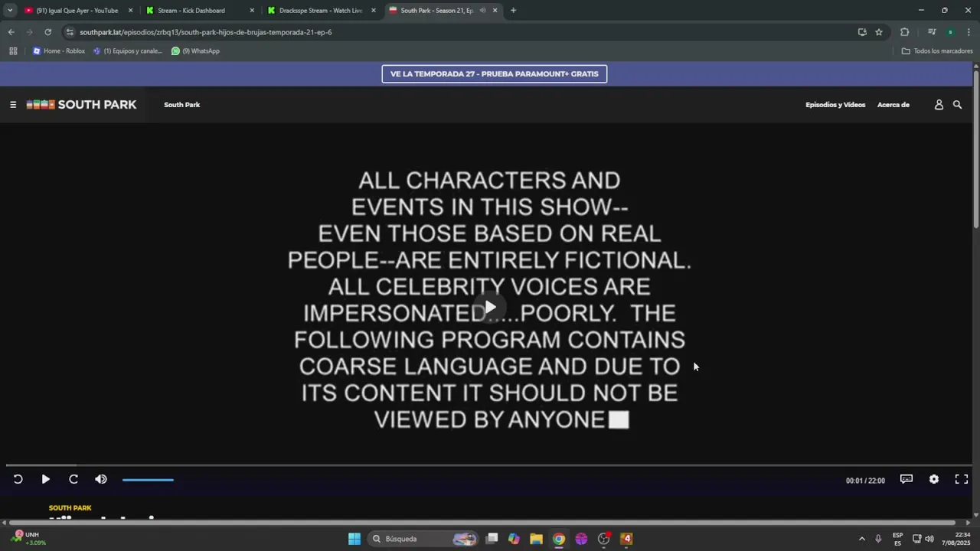Open the Chrome three-dot menu

click(x=969, y=32)
